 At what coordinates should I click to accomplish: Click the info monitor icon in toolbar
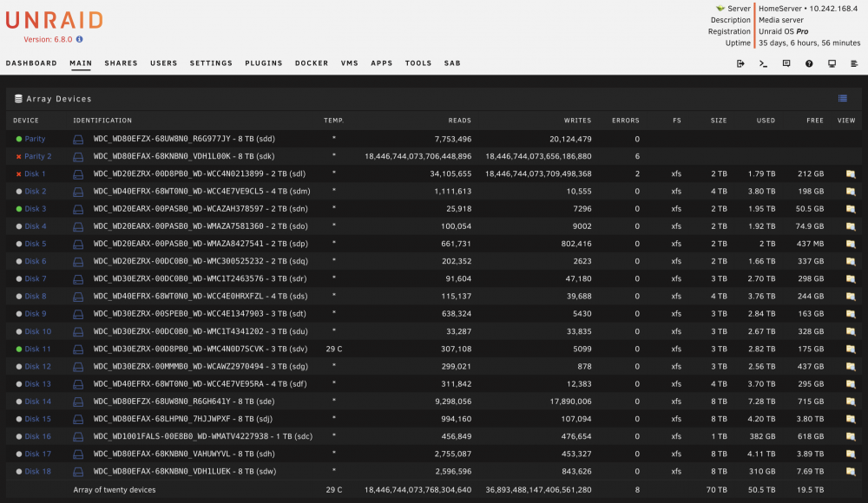coord(832,63)
